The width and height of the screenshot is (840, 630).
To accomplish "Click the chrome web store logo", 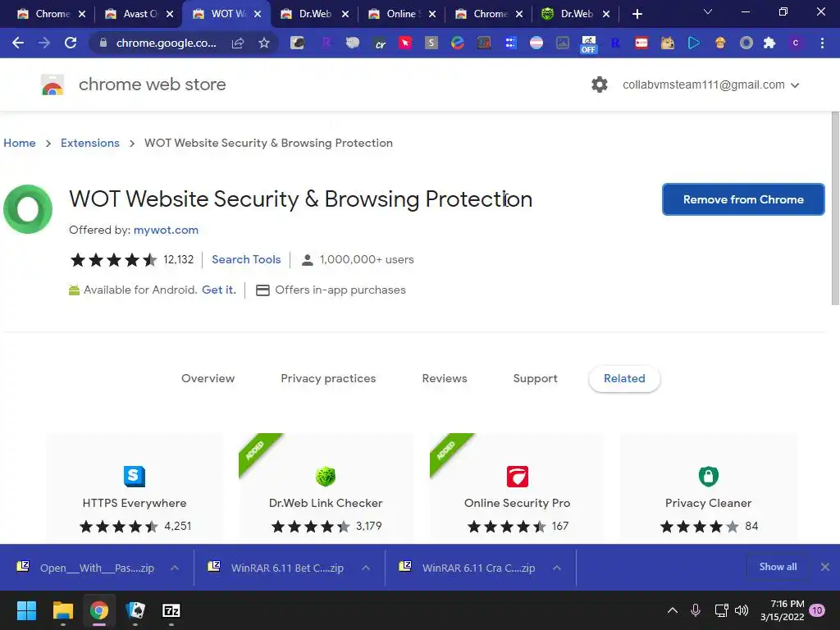I will click(x=52, y=84).
